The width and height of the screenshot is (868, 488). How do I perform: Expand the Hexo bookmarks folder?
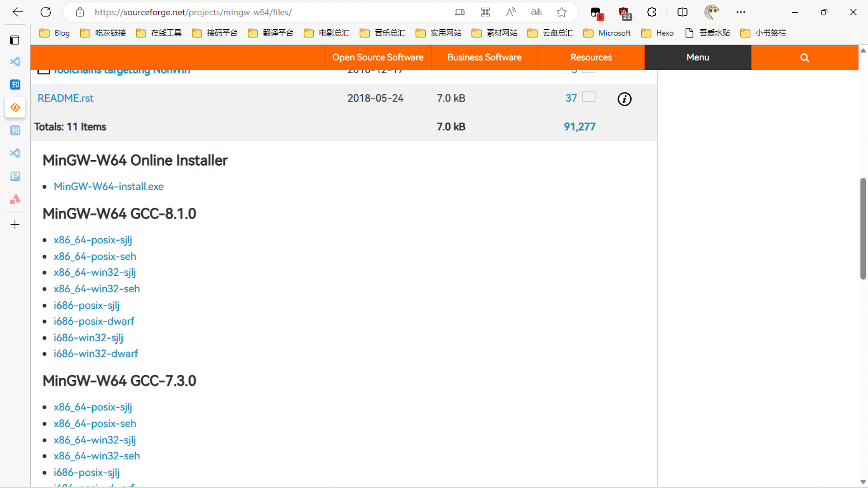(657, 33)
